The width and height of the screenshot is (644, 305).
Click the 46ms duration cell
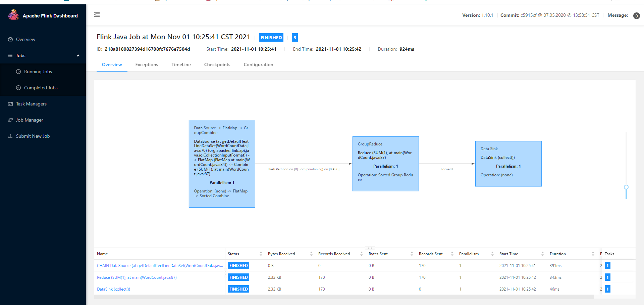554,289
